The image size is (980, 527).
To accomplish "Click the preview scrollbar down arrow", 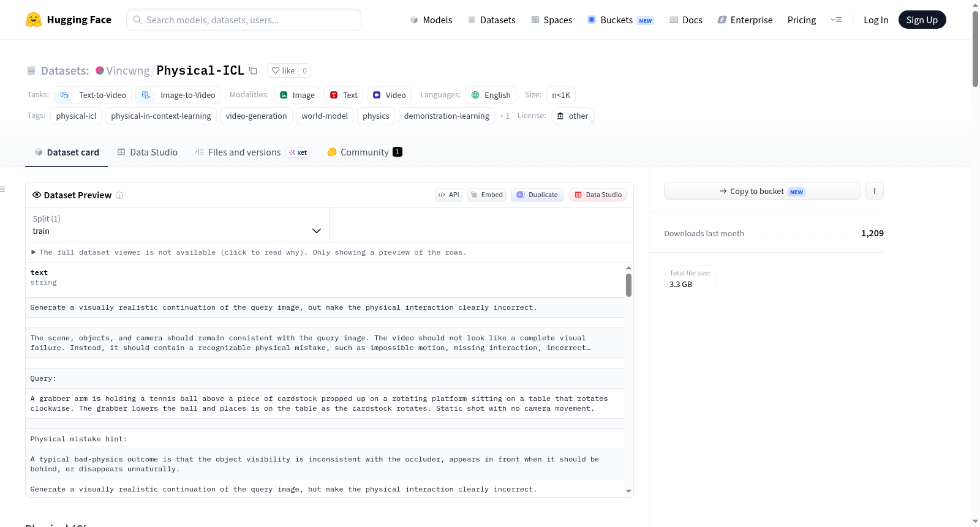I will coord(628,491).
